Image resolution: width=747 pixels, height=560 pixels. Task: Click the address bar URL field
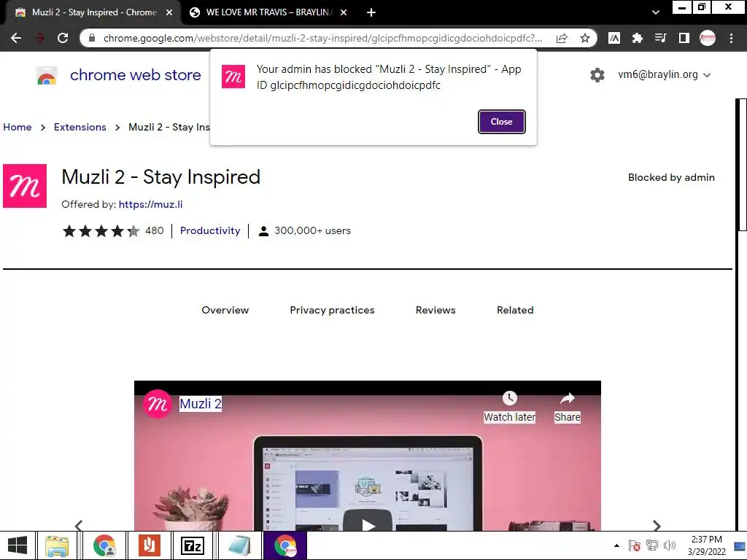click(x=322, y=38)
